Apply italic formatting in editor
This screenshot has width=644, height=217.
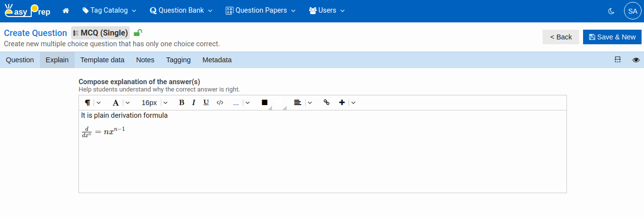click(194, 103)
